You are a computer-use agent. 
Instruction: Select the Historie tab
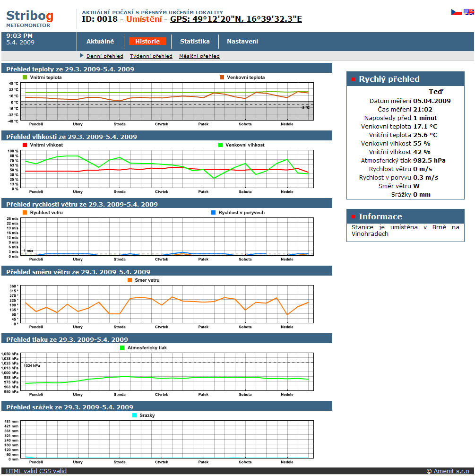[x=147, y=42]
